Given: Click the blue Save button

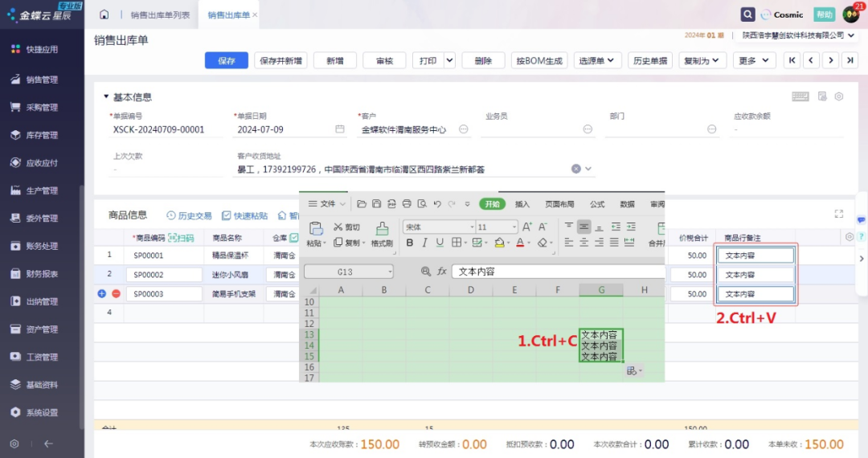Looking at the screenshot, I should coord(227,60).
